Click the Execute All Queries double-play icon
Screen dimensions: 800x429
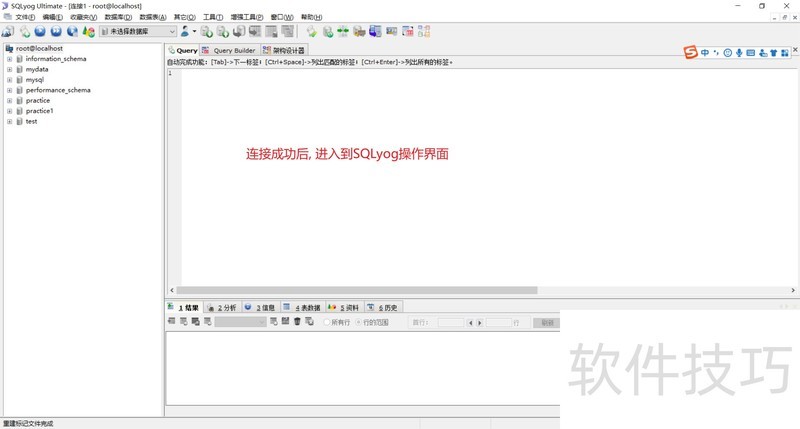[x=56, y=32]
